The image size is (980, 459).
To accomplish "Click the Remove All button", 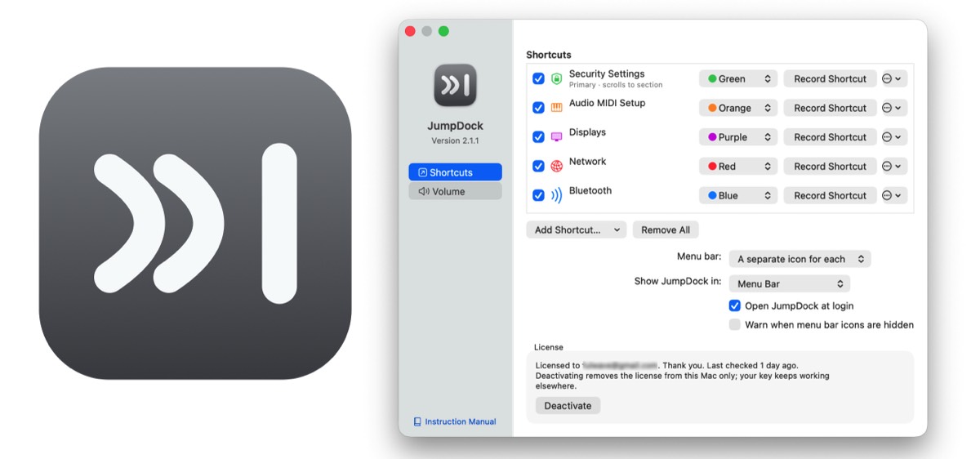I will [666, 229].
